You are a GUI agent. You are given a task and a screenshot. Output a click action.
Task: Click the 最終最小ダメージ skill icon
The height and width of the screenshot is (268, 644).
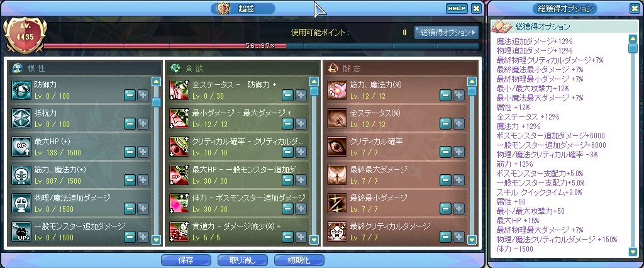coord(337,204)
